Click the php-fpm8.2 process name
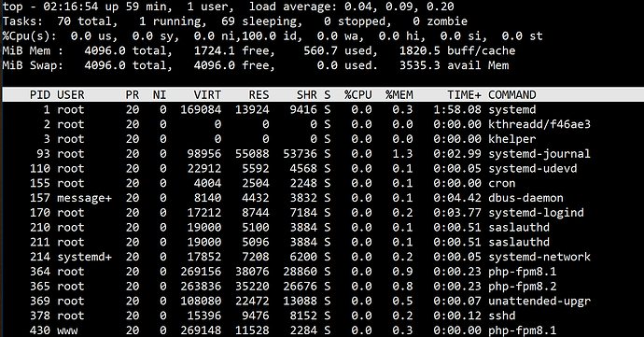 coord(523,287)
